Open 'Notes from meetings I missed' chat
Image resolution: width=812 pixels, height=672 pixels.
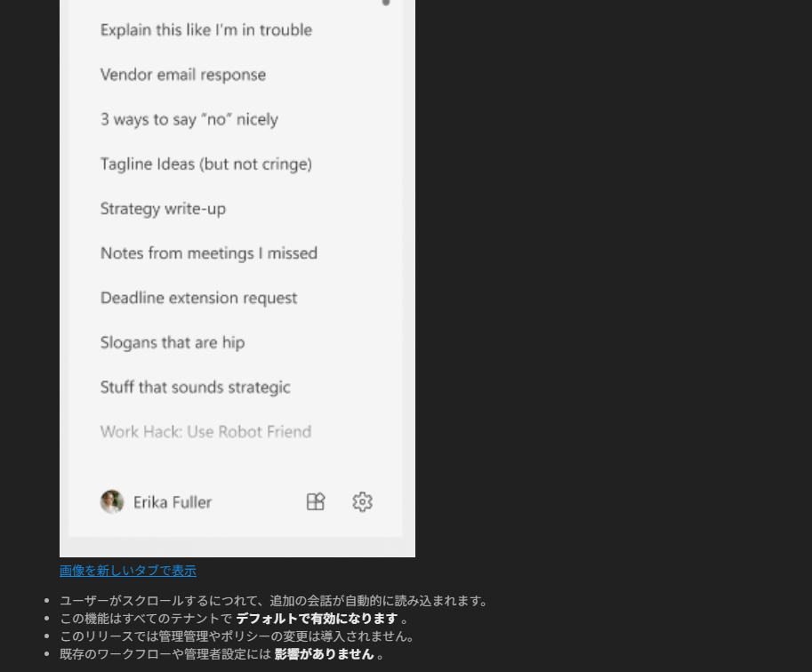point(209,253)
